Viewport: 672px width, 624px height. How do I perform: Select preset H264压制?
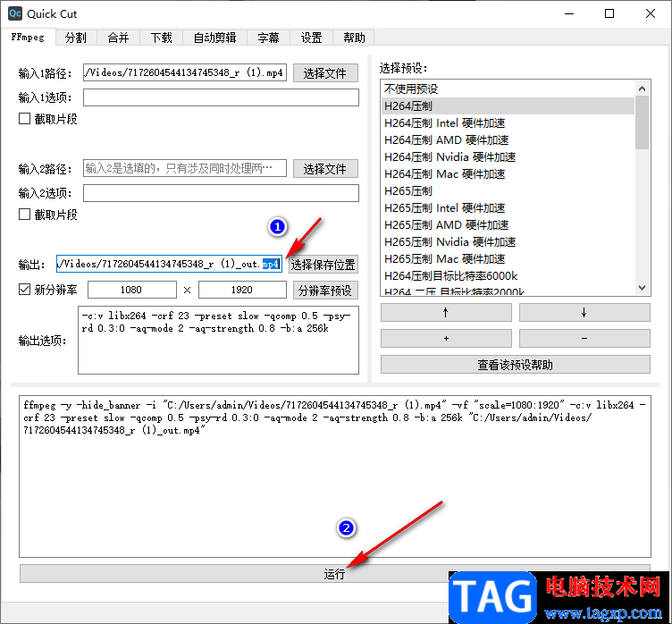[x=508, y=105]
